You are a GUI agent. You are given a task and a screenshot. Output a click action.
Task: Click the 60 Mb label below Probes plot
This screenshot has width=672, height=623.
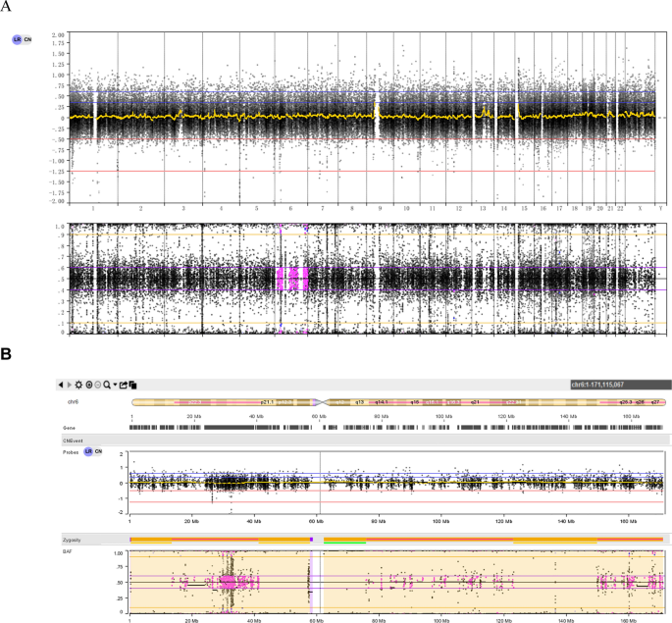pos(316,521)
